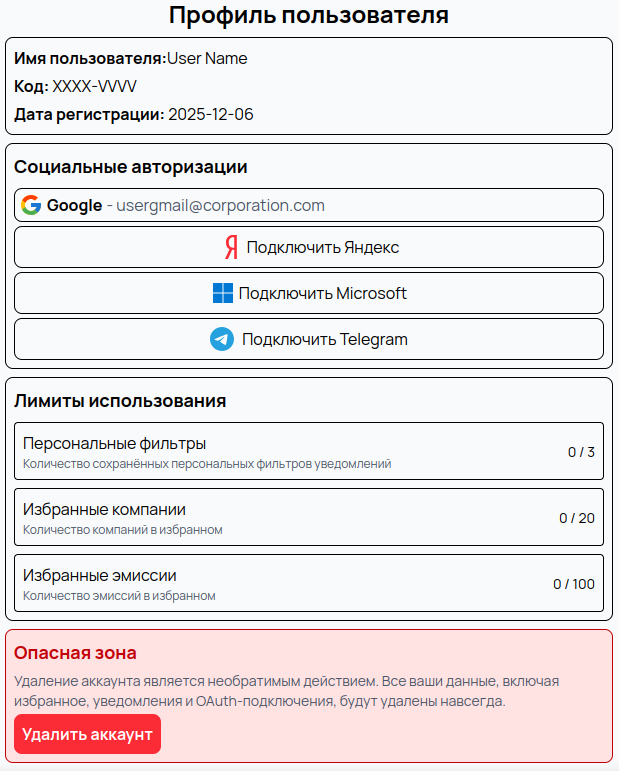Select the usergmail@corporation.com email text
Screen dimensions: 619x771
point(220,206)
